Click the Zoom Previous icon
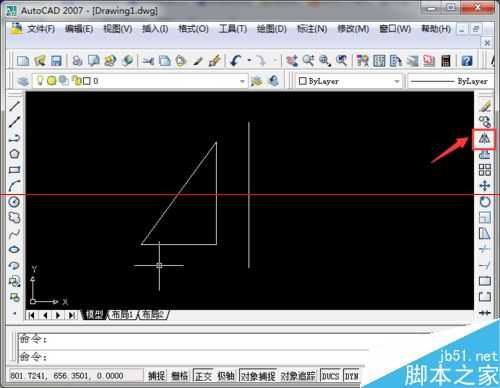Image resolution: width=500 pixels, height=388 pixels. pyautogui.click(x=341, y=61)
